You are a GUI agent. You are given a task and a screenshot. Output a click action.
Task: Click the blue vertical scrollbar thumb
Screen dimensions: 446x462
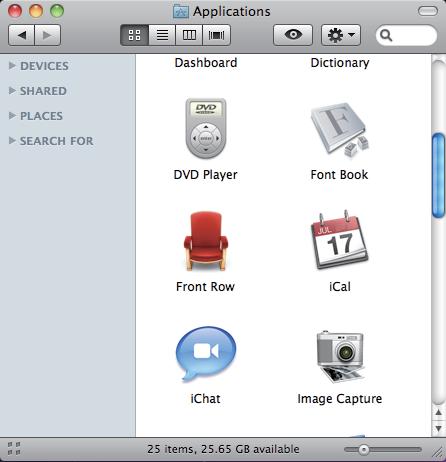(438, 176)
